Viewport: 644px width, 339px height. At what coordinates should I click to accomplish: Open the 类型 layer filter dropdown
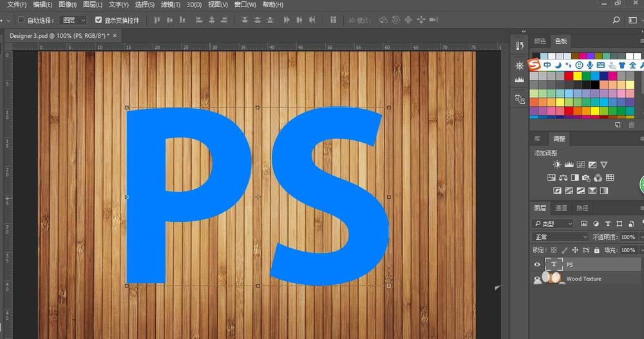(553, 224)
